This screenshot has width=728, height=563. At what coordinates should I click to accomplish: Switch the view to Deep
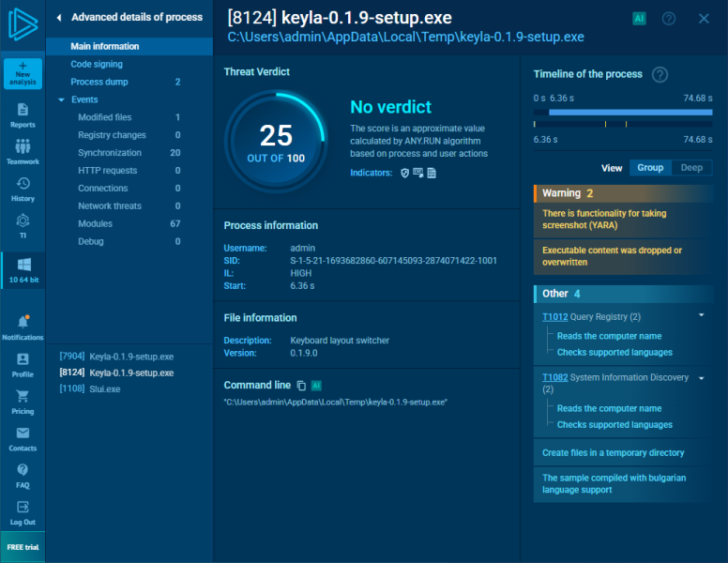[x=690, y=168]
